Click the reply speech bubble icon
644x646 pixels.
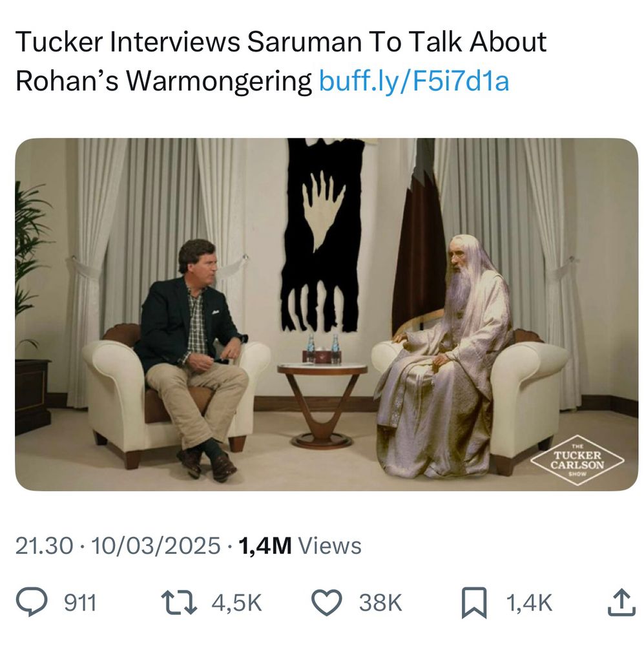[x=31, y=602]
